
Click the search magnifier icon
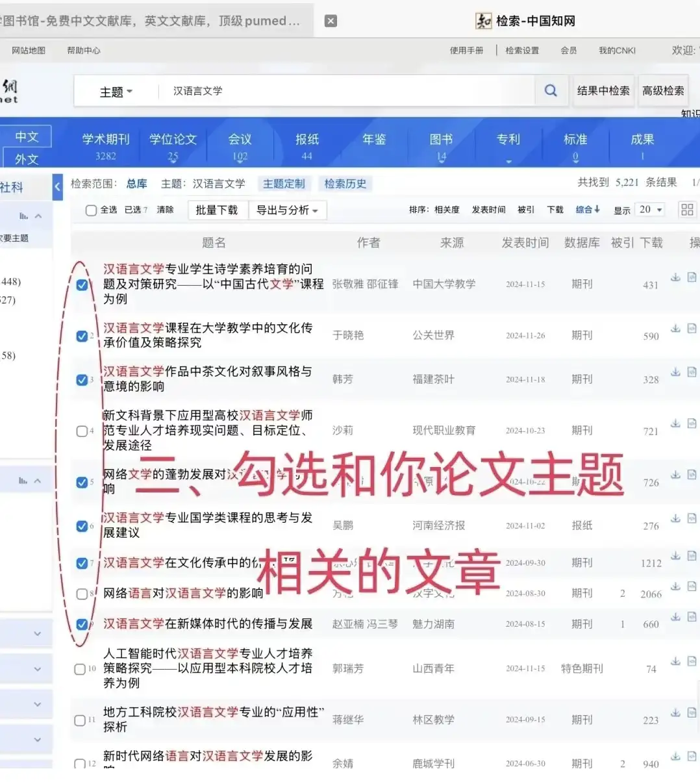(551, 90)
